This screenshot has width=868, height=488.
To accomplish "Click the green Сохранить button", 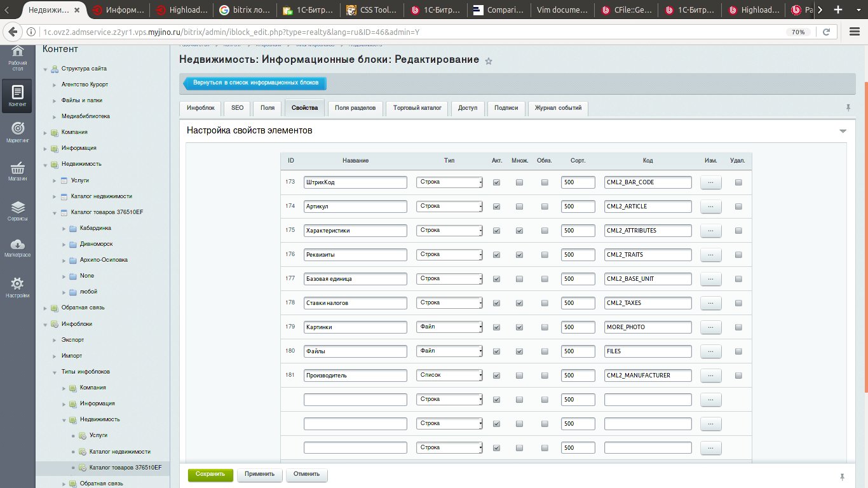I will point(210,475).
